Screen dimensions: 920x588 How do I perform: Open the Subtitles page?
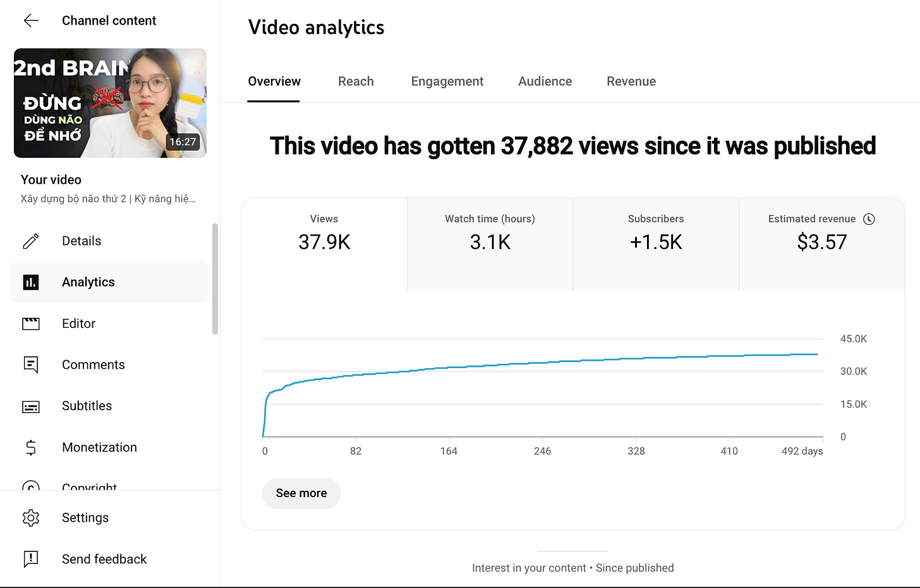[110, 406]
